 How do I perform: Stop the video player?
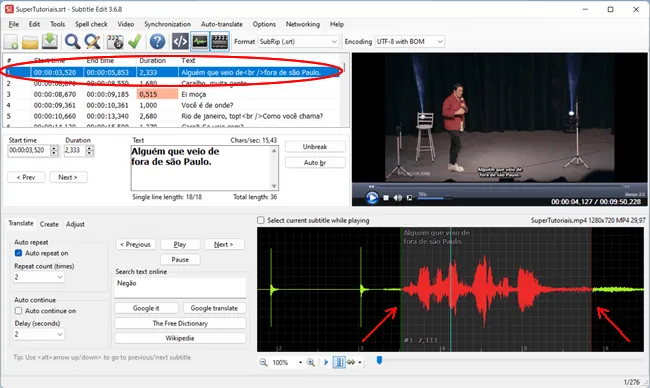(x=386, y=198)
